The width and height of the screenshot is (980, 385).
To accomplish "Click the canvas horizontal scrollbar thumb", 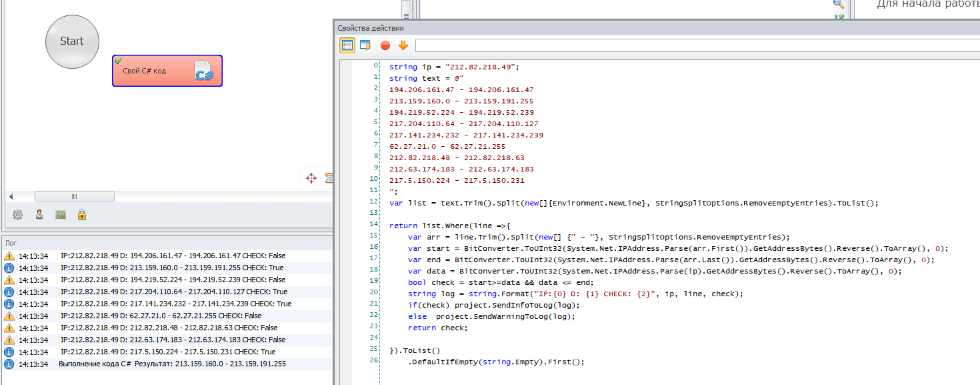I will [74, 197].
